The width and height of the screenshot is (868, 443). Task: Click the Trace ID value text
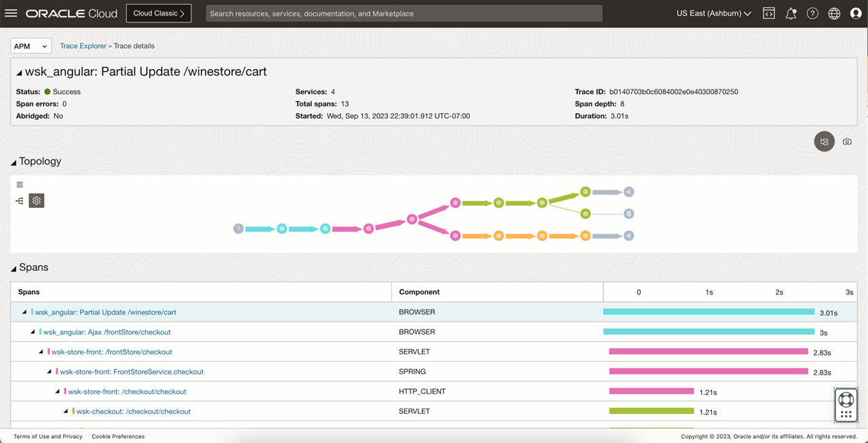click(x=673, y=91)
